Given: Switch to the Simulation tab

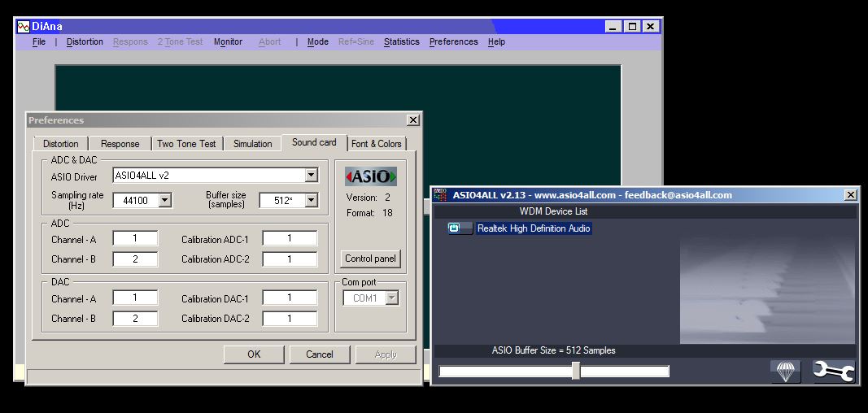Looking at the screenshot, I should pyautogui.click(x=252, y=144).
